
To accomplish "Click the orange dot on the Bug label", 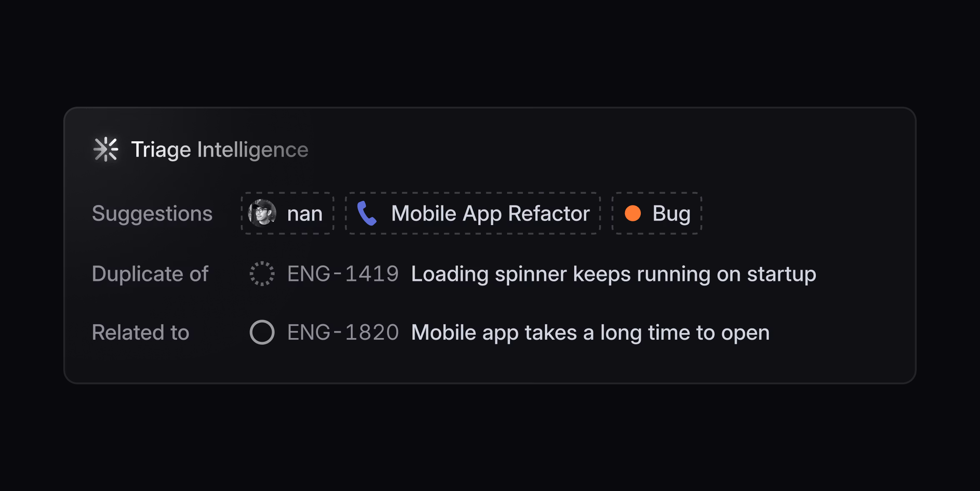I will (632, 213).
